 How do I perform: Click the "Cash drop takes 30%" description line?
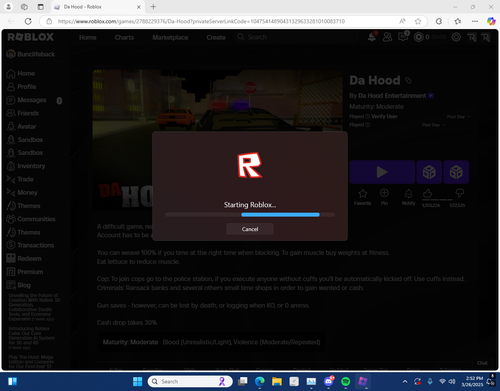127,323
